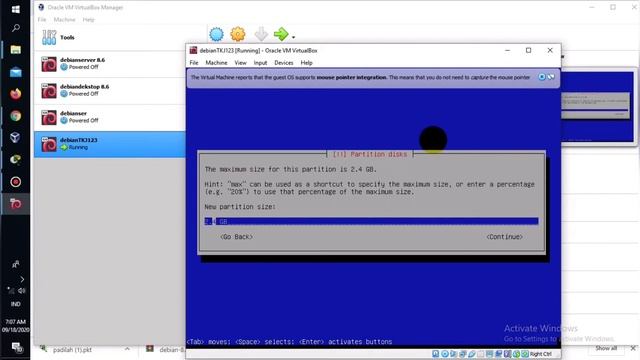Close the downloads bar
The height and width of the screenshot is (360, 640).
pos(633,348)
